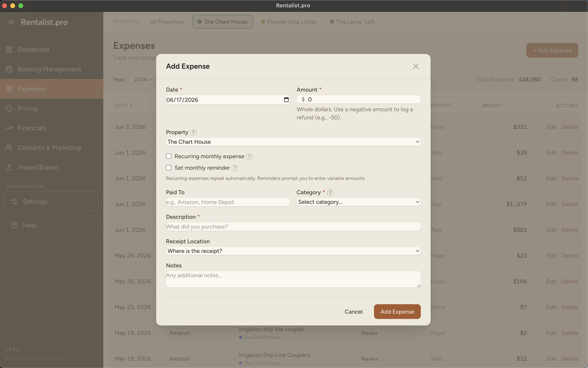This screenshot has width=588, height=368.
Task: Open Dashboard from the sidebar
Action: [x=51, y=50]
